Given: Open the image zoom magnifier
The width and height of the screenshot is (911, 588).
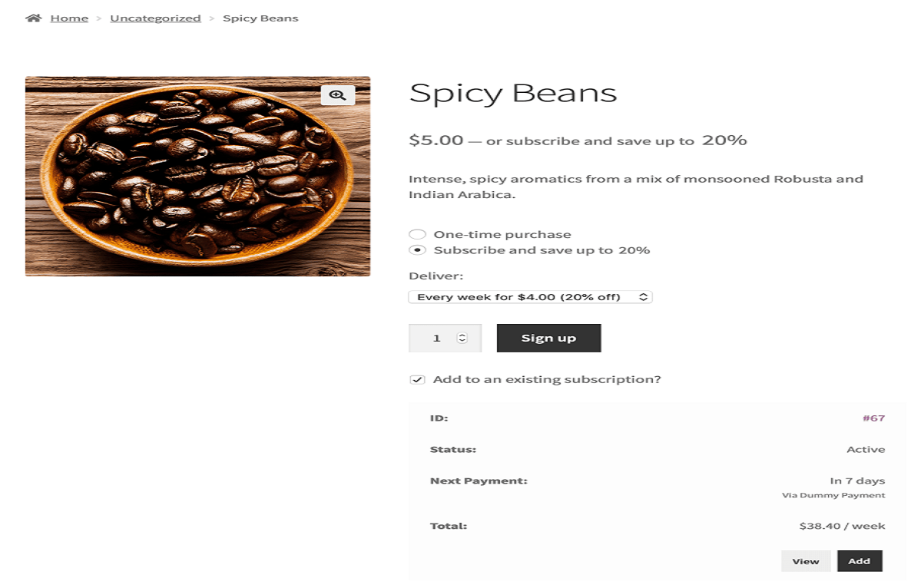Looking at the screenshot, I should point(338,95).
